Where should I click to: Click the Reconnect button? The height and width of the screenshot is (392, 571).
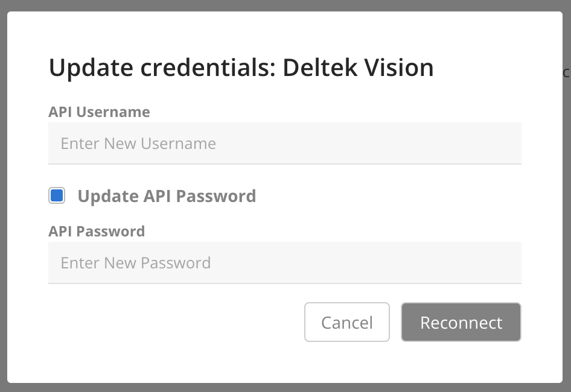461,322
